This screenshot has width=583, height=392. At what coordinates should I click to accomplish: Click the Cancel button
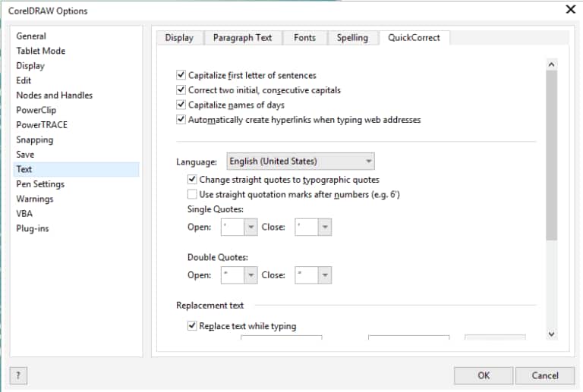coord(544,375)
